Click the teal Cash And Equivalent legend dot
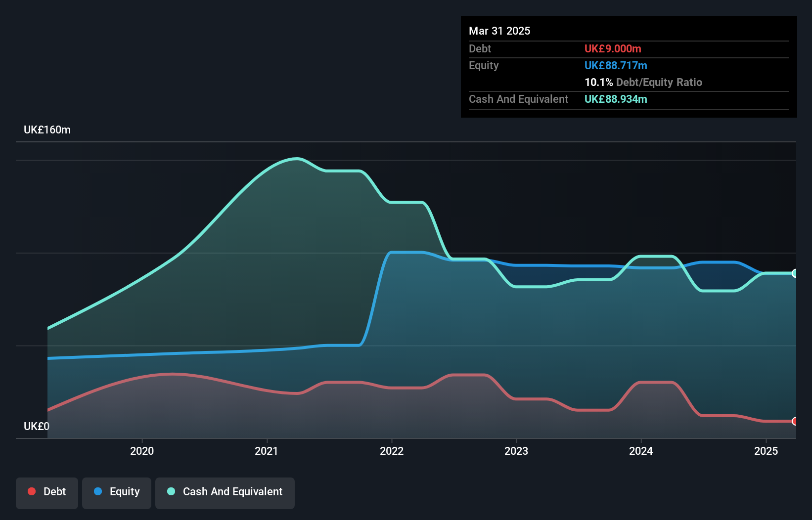This screenshot has width=812, height=520. tap(171, 491)
